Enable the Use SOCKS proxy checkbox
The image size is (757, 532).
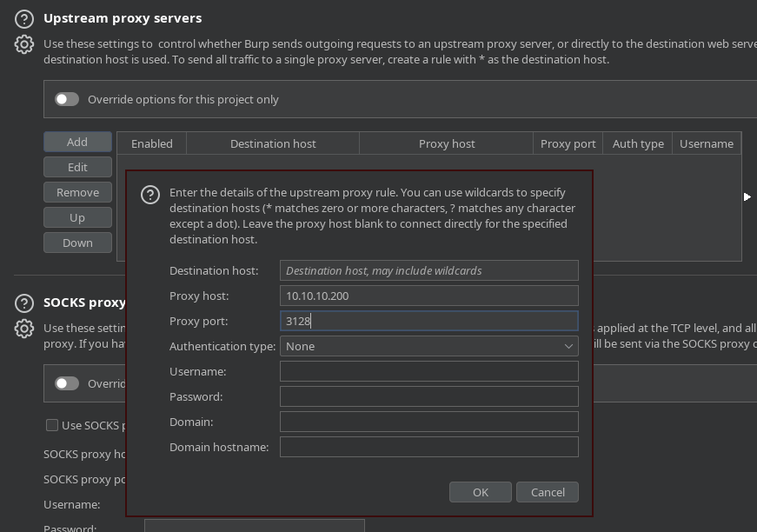click(x=52, y=425)
